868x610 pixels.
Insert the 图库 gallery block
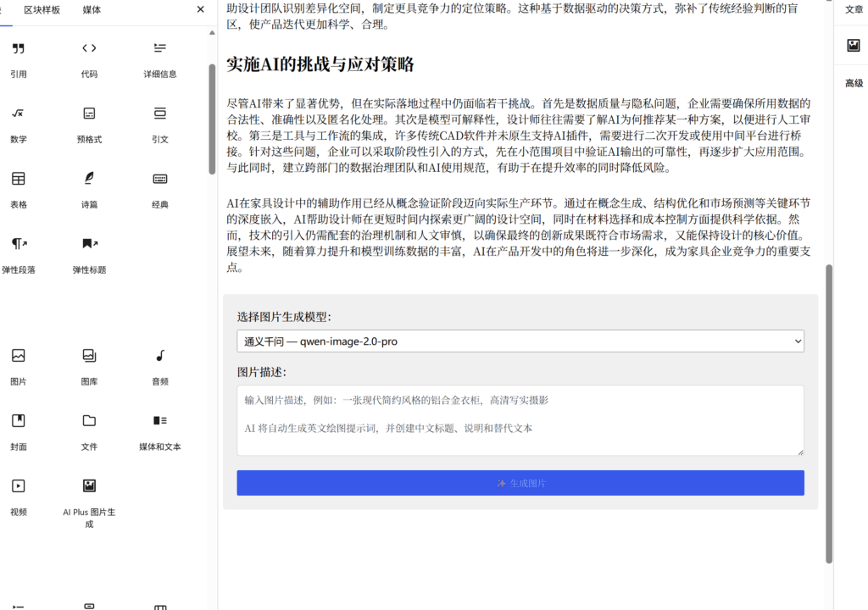(89, 365)
